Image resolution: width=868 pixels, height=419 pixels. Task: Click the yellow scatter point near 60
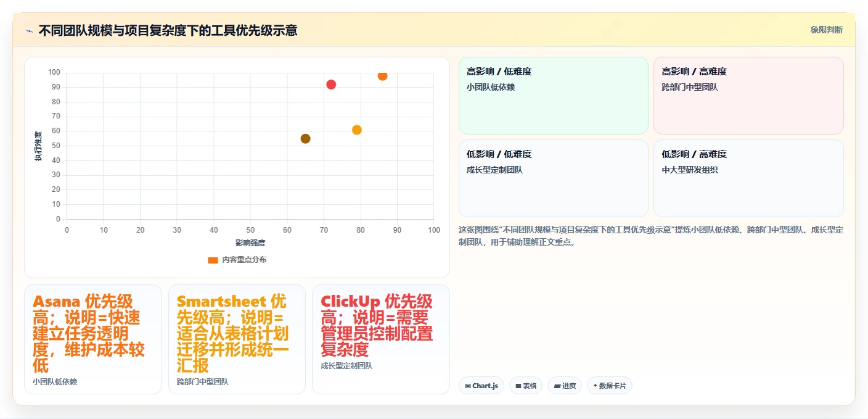coord(357,130)
